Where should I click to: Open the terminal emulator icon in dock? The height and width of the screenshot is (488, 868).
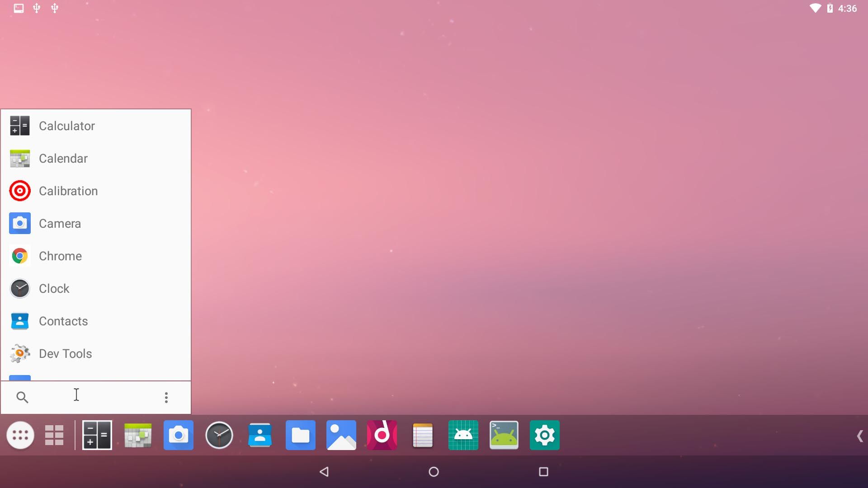tap(505, 435)
